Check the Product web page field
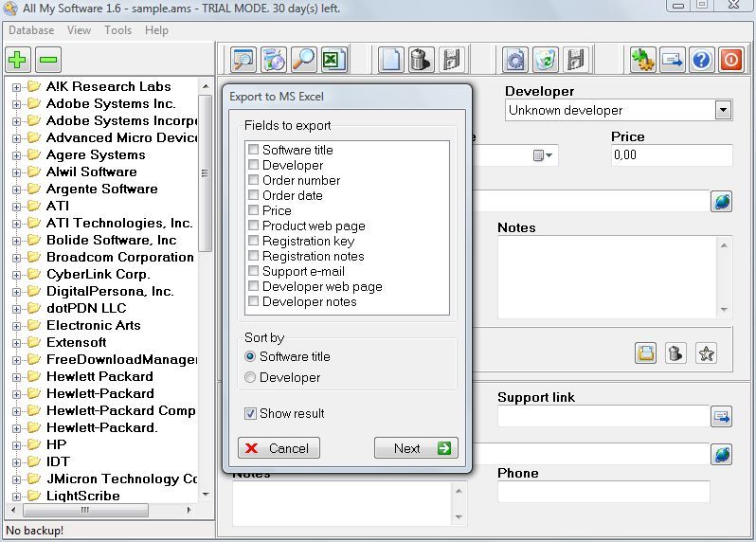 pos(253,226)
